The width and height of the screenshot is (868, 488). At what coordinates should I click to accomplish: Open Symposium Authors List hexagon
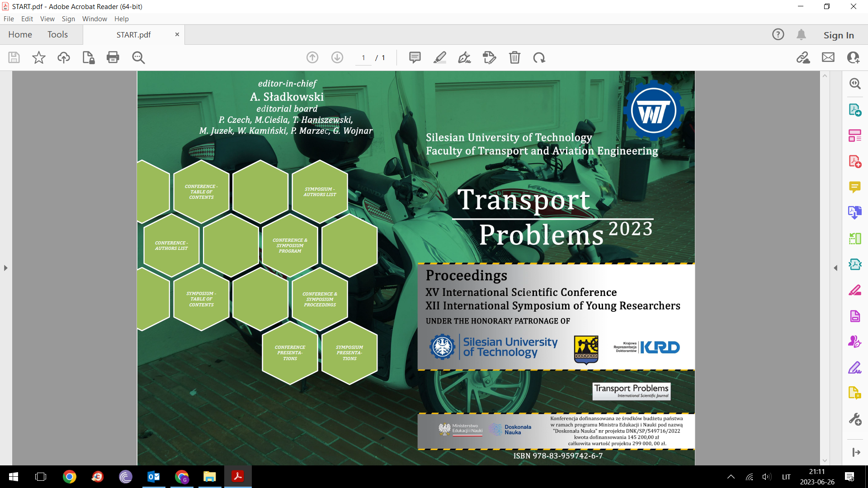320,192
